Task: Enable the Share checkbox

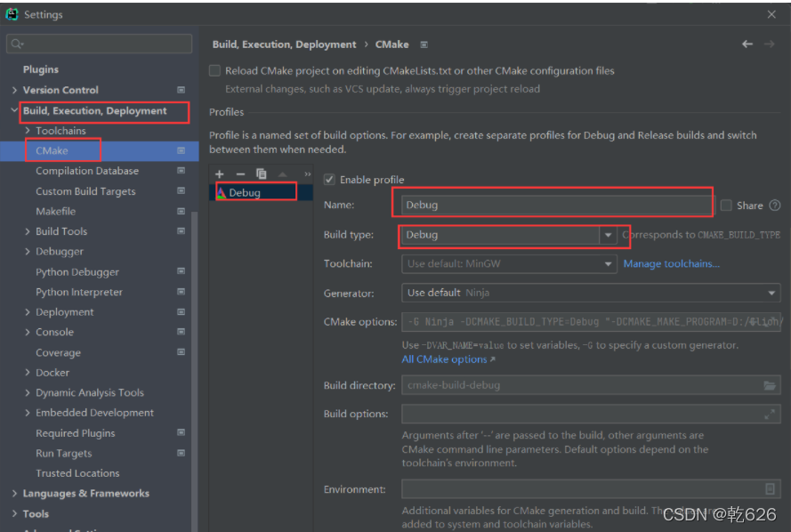Action: (x=727, y=206)
